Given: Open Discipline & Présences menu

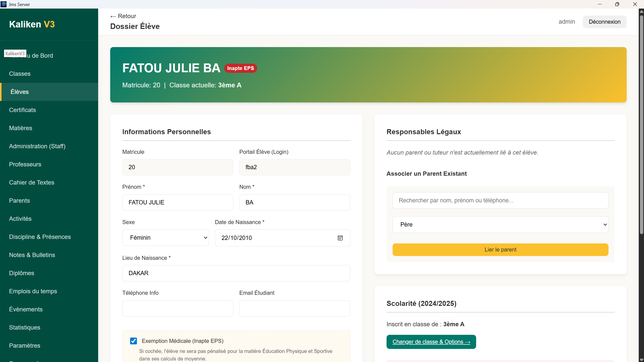Looking at the screenshot, I should [40, 237].
